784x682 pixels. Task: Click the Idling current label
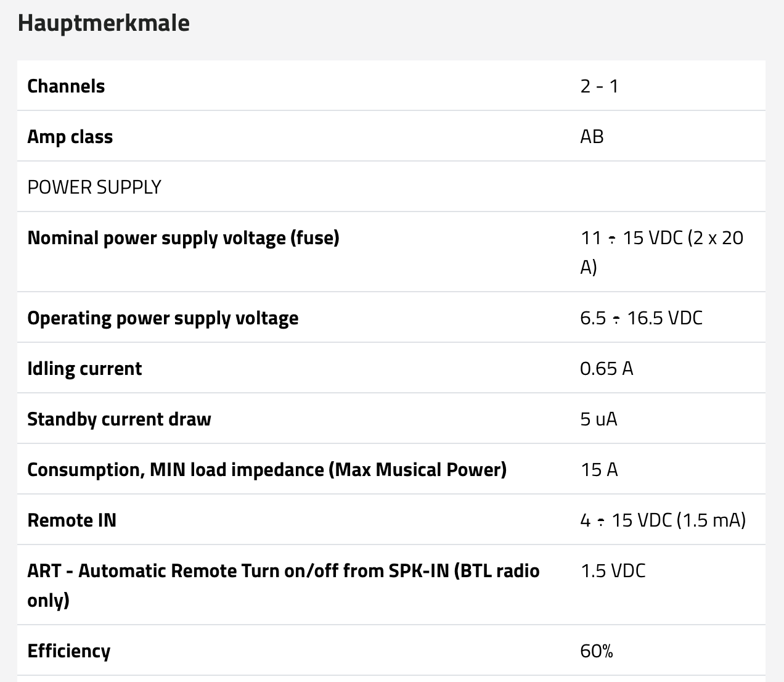[x=84, y=368]
